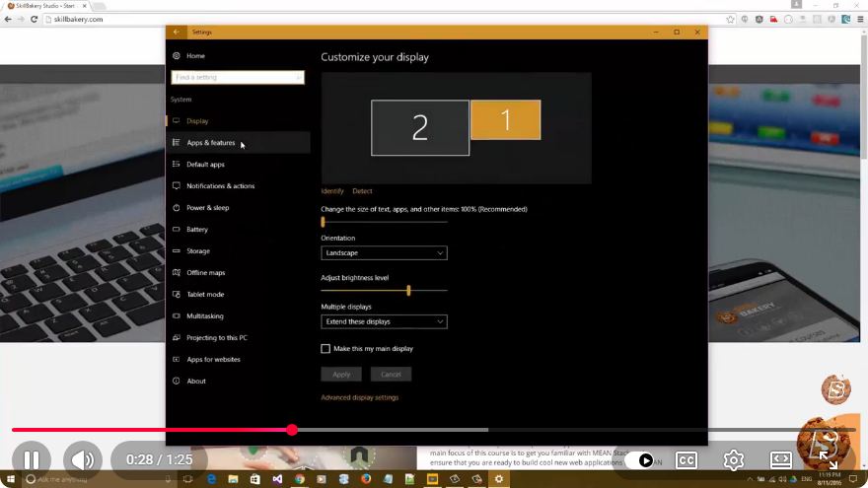Open Notifications & actions settings
The height and width of the screenshot is (488, 868).
(x=238, y=186)
